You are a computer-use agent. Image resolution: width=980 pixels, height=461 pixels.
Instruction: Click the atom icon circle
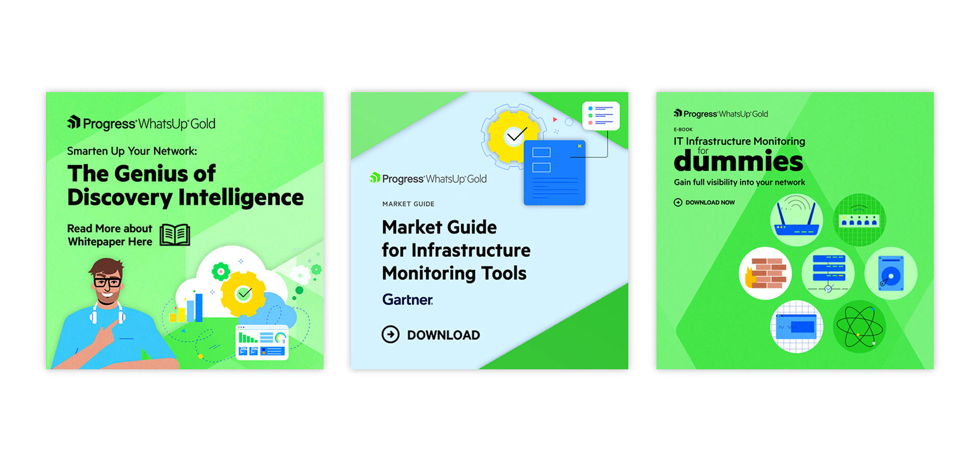(x=860, y=327)
